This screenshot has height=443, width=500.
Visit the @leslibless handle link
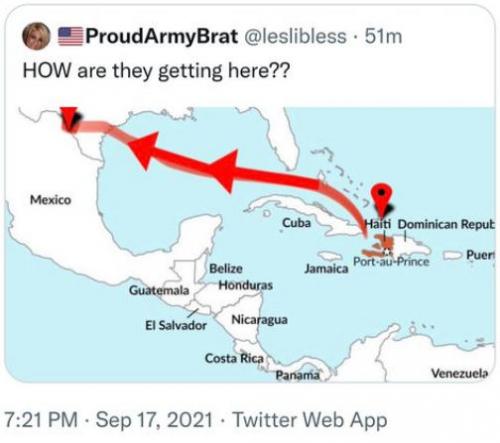pyautogui.click(x=295, y=36)
